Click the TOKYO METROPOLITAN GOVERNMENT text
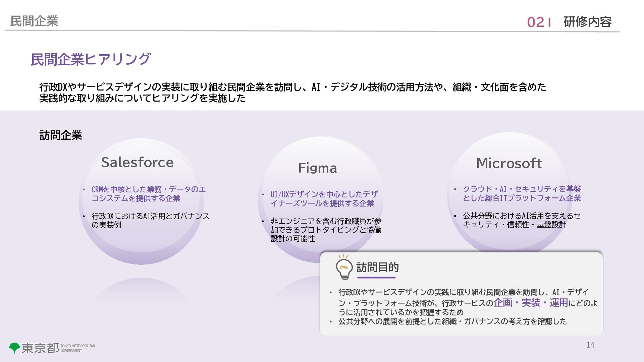The height and width of the screenshot is (362, 644). click(77, 348)
